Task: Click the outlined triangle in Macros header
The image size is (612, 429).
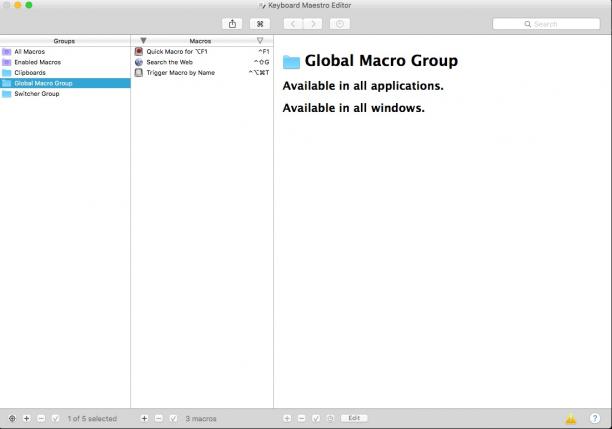Action: (260, 41)
